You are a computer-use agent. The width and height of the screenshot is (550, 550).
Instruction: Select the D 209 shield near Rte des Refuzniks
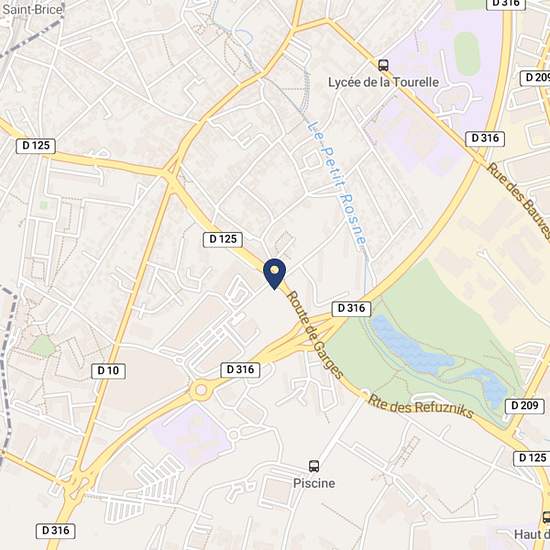[524, 406]
